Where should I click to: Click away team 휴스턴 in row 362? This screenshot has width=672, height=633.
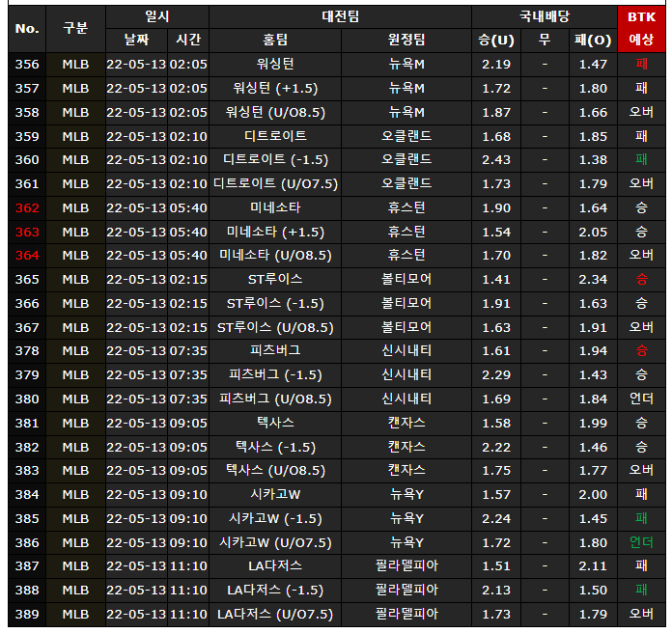(x=406, y=208)
